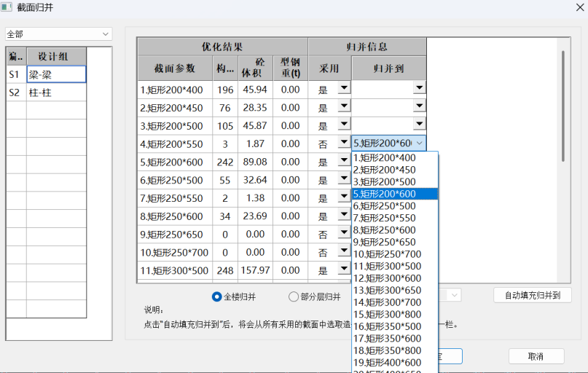Collapse the open 5.矩形200*600 combo box
The width and height of the screenshot is (588, 373).
click(418, 144)
